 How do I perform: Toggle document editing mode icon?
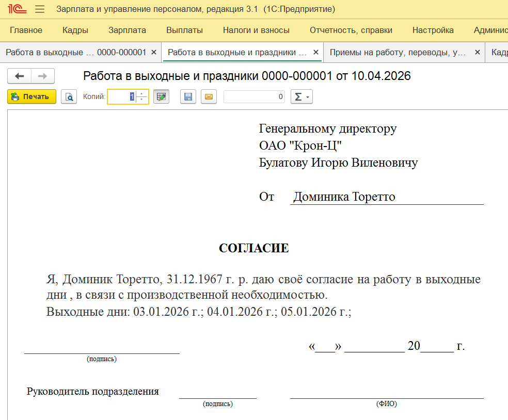[162, 96]
